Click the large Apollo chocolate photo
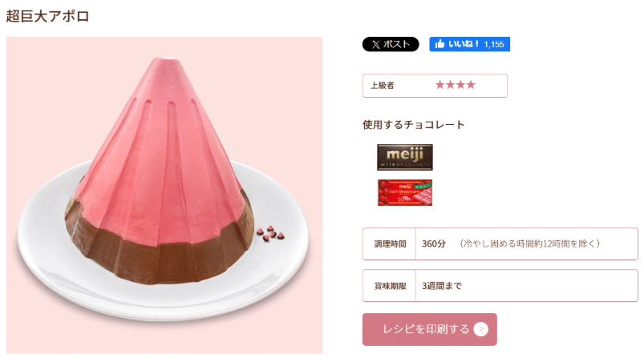Image resolution: width=644 pixels, height=358 pixels. (x=164, y=195)
